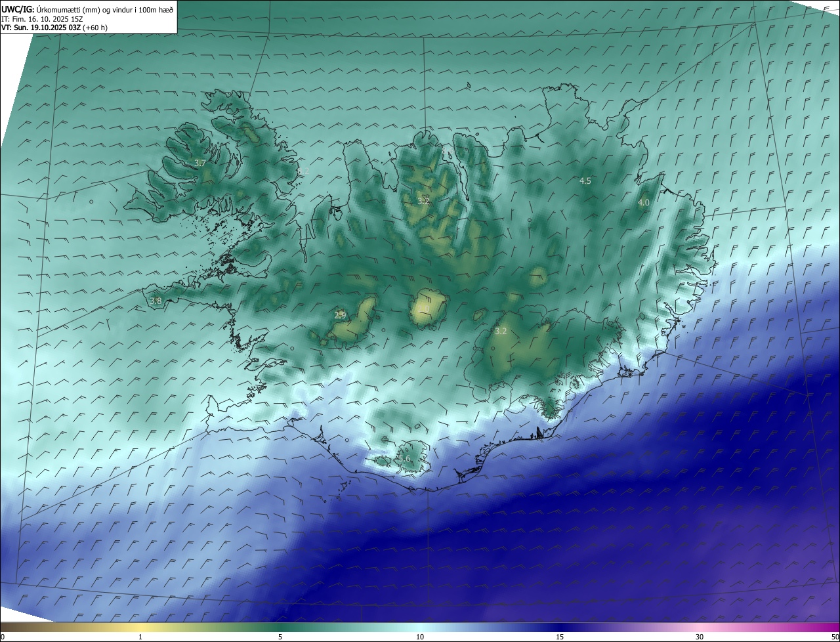Click the 3.6 value on the southern glacier
840x642 pixels.
[x=404, y=459]
